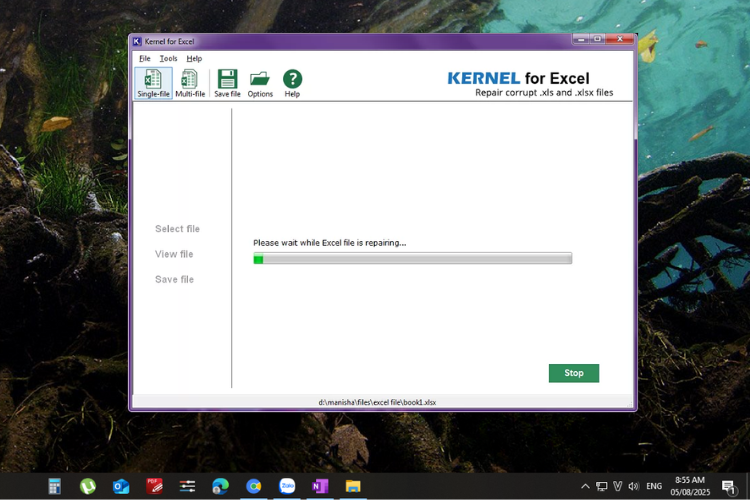Select the Single-file repair mode icon
This screenshot has height=500, width=750.
(153, 83)
